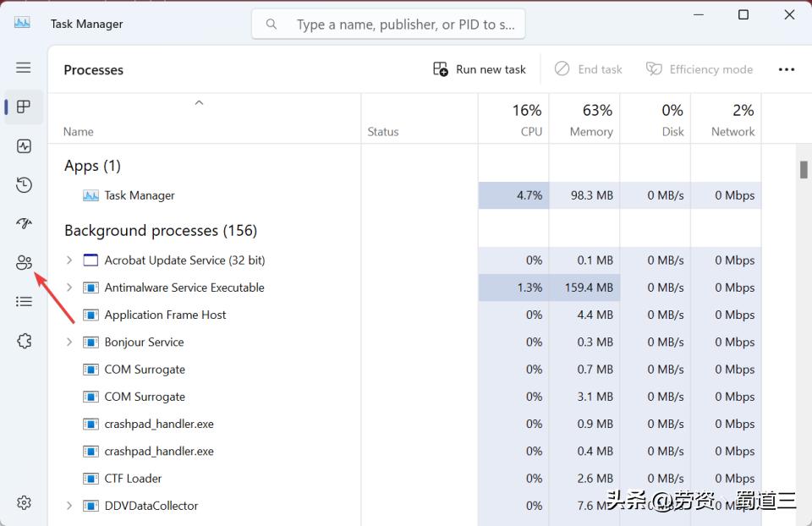Select the Task Manager app row
Image resolution: width=812 pixels, height=526 pixels.
(x=139, y=195)
